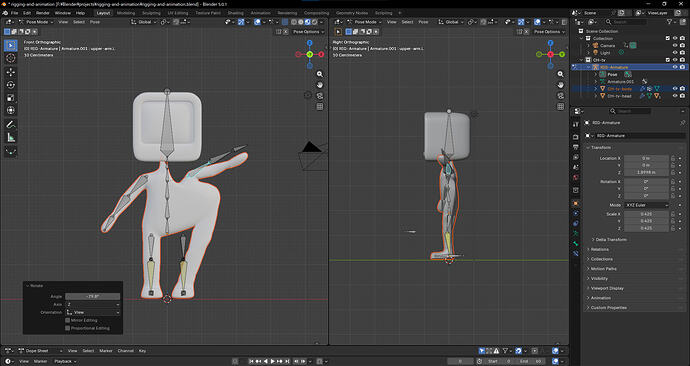
Task: Click the pan hand icon in left viewport
Action: pyautogui.click(x=320, y=85)
